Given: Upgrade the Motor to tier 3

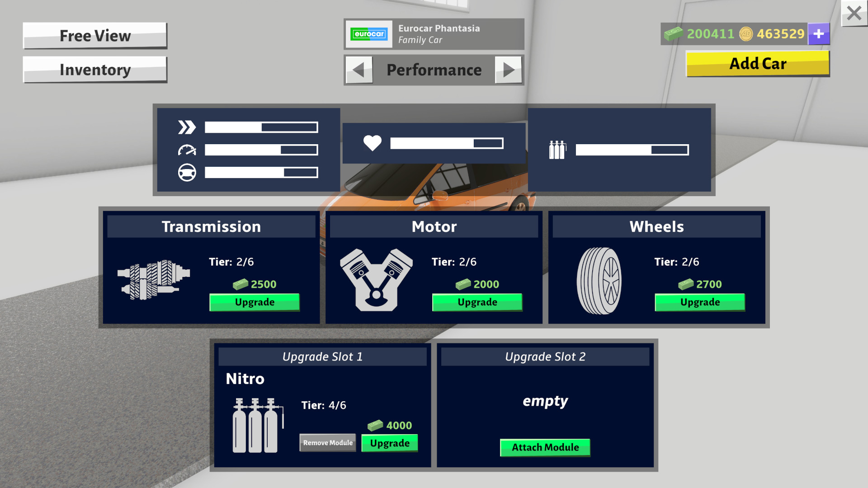Looking at the screenshot, I should pyautogui.click(x=477, y=302).
